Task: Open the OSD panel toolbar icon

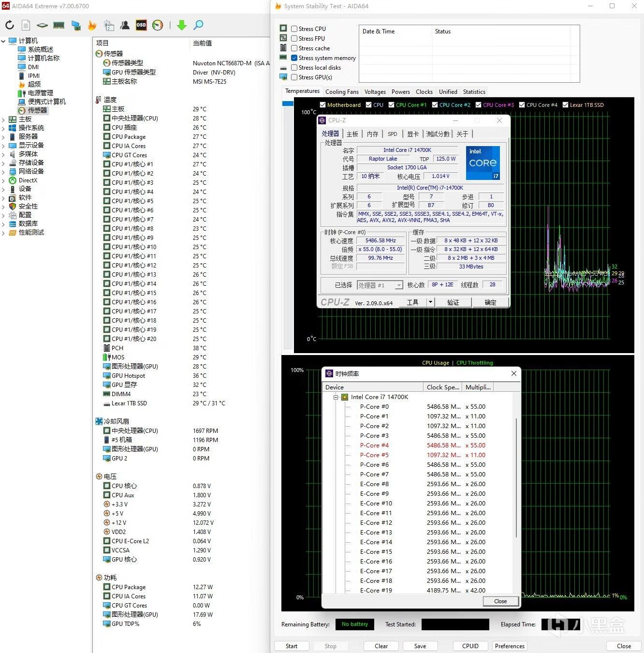Action: click(x=141, y=25)
